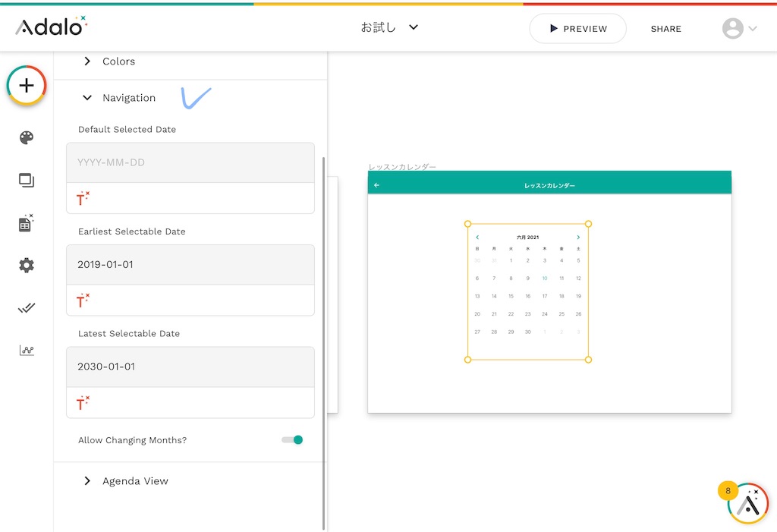This screenshot has height=532, width=777.
Task: Click the PREVIEW button
Action: pos(577,28)
